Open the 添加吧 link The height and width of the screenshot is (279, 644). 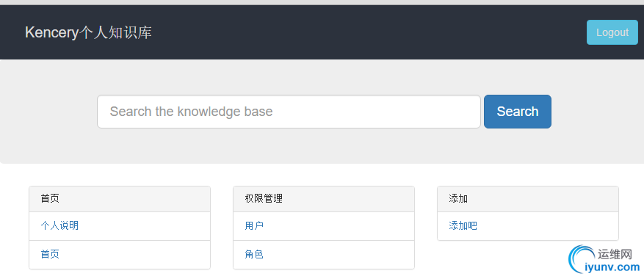[463, 225]
